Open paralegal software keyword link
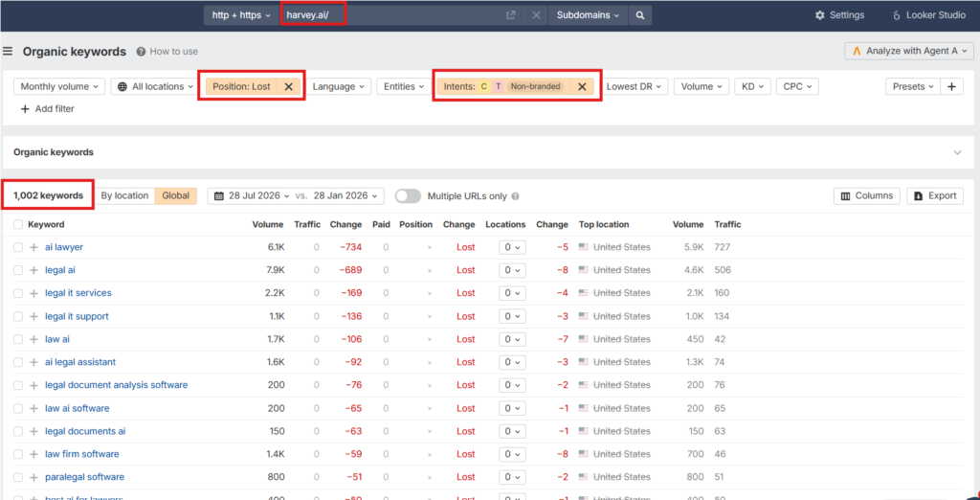 84,477
